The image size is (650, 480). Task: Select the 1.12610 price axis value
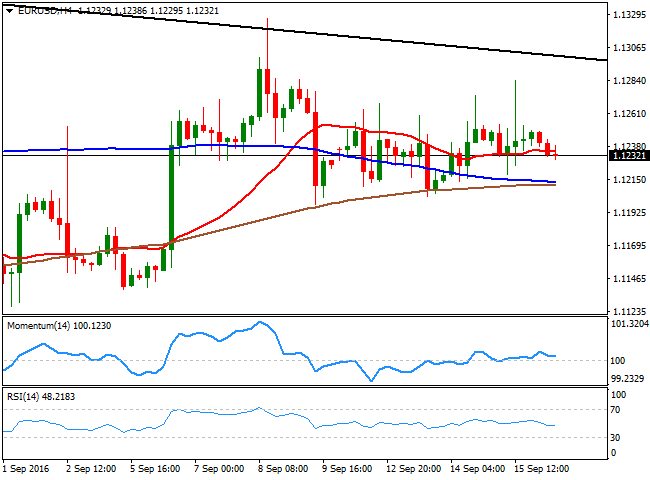629,114
